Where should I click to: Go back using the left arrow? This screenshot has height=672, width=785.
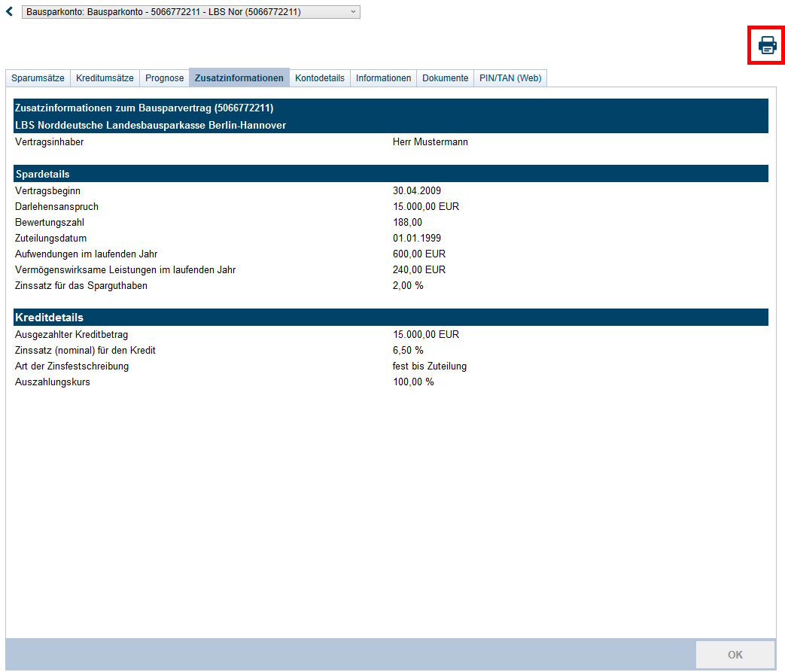(10, 12)
